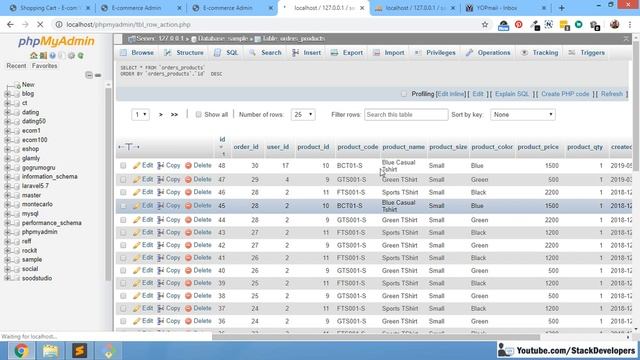Focus the Filter rows search field
Image resolution: width=640 pixels, height=360 pixels.
[406, 115]
